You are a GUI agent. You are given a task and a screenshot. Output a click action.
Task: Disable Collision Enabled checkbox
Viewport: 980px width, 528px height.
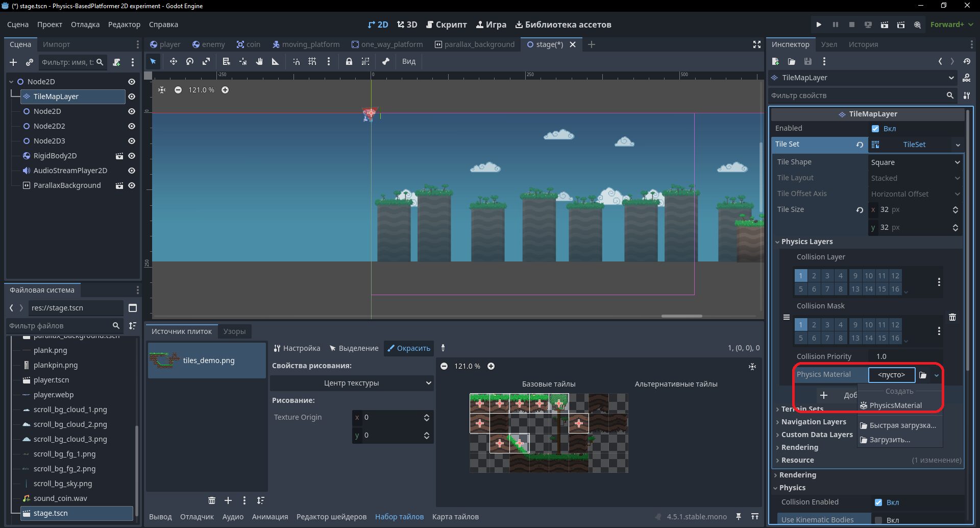(x=878, y=502)
